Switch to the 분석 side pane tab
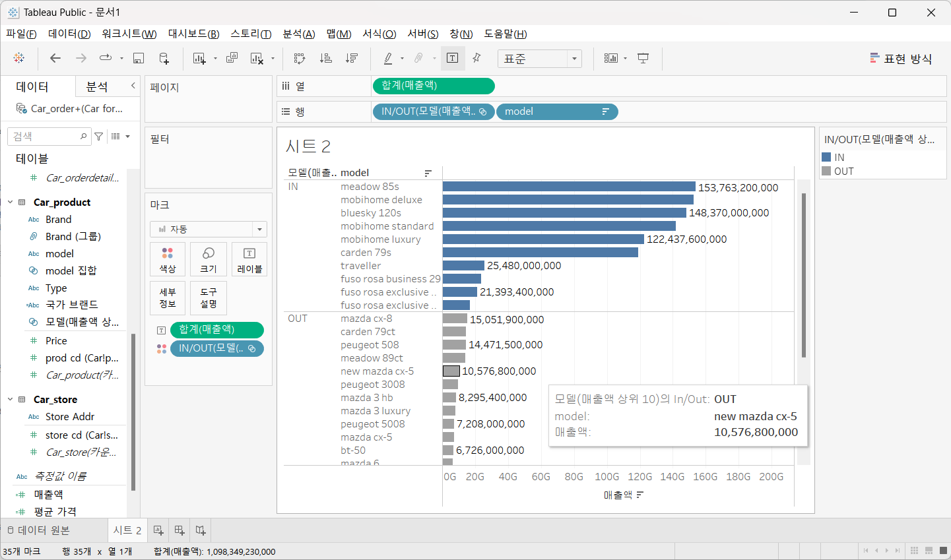The height and width of the screenshot is (560, 951). point(97,86)
